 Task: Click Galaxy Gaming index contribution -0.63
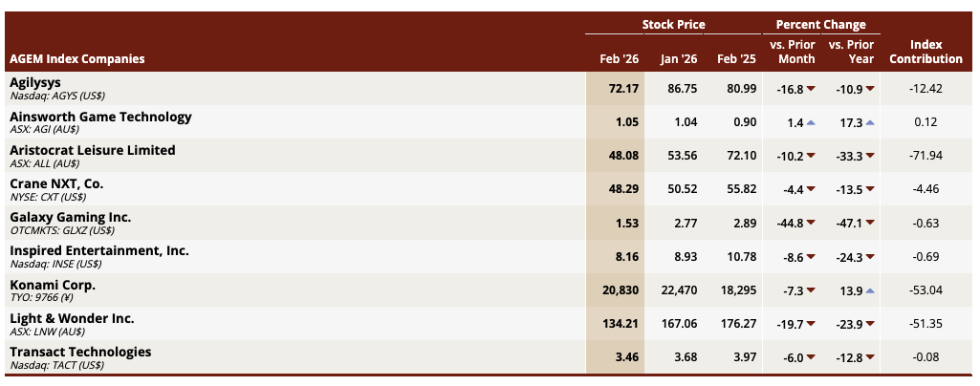pos(926,223)
